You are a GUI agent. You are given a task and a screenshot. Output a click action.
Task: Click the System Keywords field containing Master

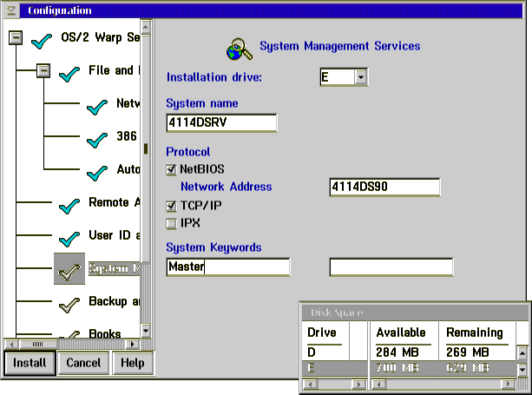228,267
